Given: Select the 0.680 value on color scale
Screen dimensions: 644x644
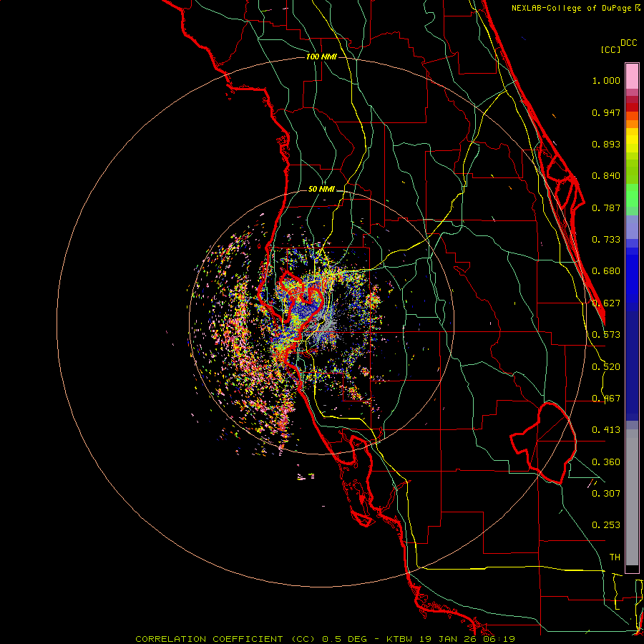Looking at the screenshot, I should (x=606, y=271).
